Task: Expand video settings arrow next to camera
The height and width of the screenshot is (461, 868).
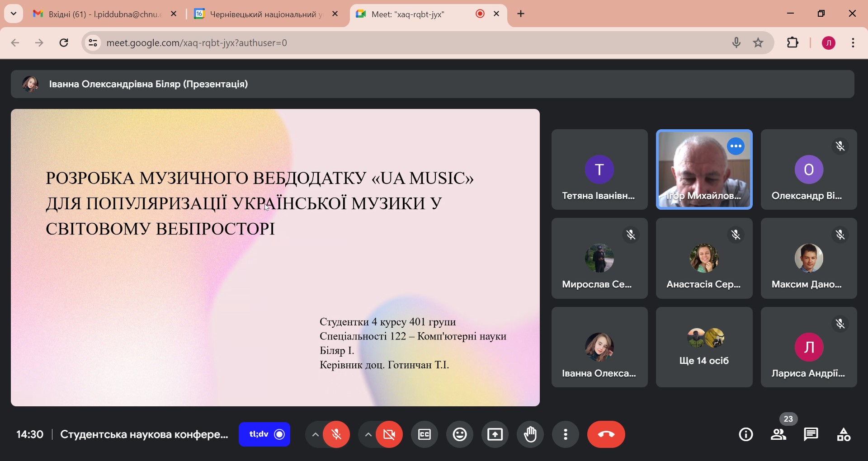Action: click(368, 435)
